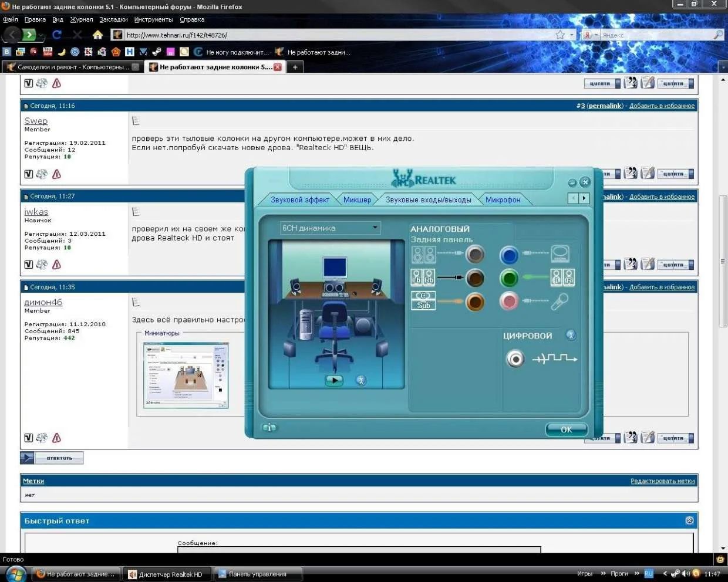Open user profile link Swep

[x=36, y=121]
